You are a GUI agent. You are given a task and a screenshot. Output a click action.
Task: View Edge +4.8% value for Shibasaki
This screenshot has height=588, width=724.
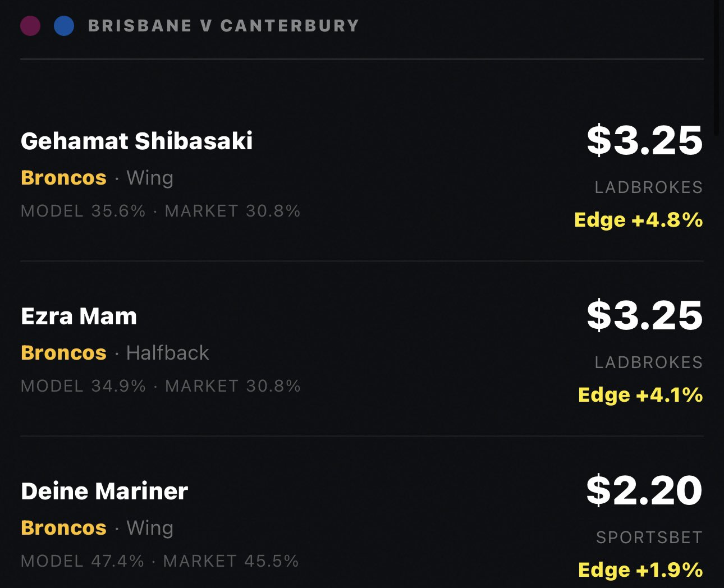click(639, 219)
